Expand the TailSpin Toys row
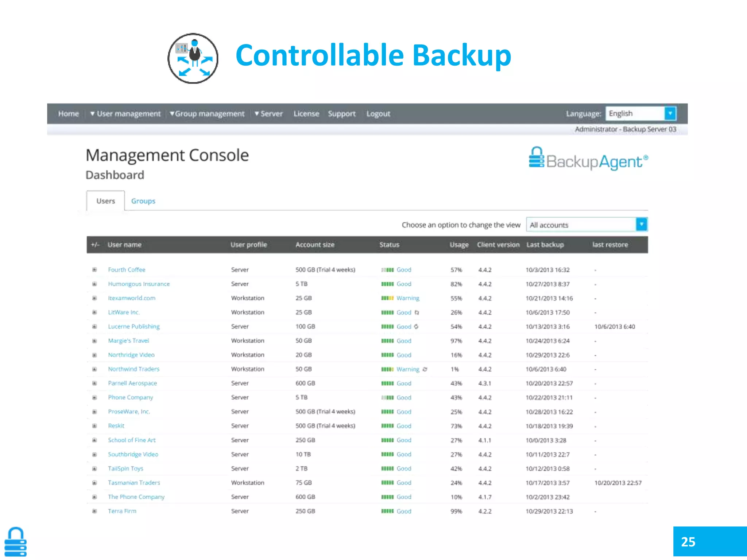This screenshot has height=560, width=747. click(x=94, y=468)
